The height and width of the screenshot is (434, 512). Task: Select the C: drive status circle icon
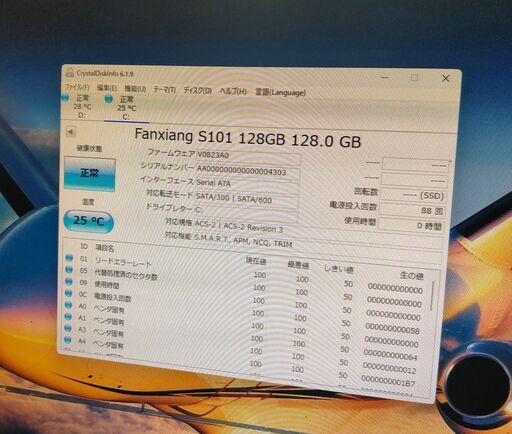point(108,99)
